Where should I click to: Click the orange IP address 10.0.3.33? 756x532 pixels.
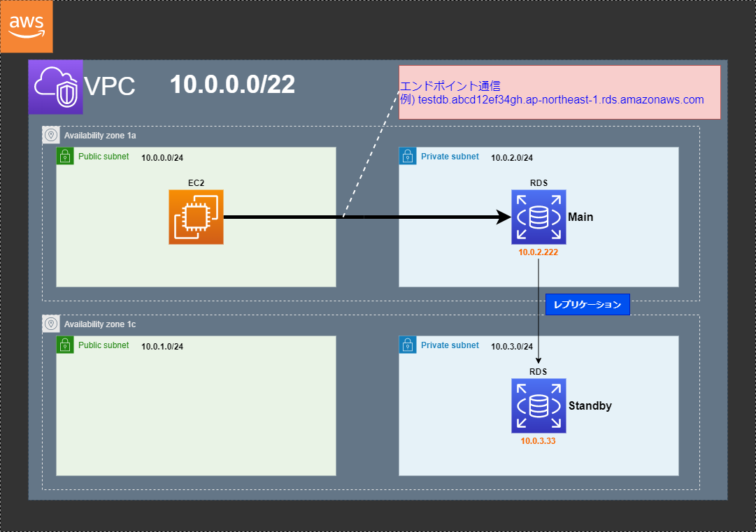coord(538,441)
